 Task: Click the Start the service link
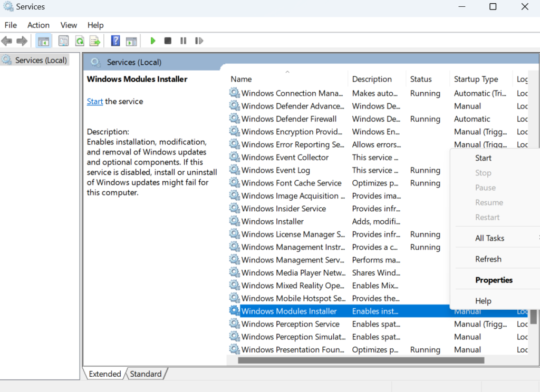95,101
